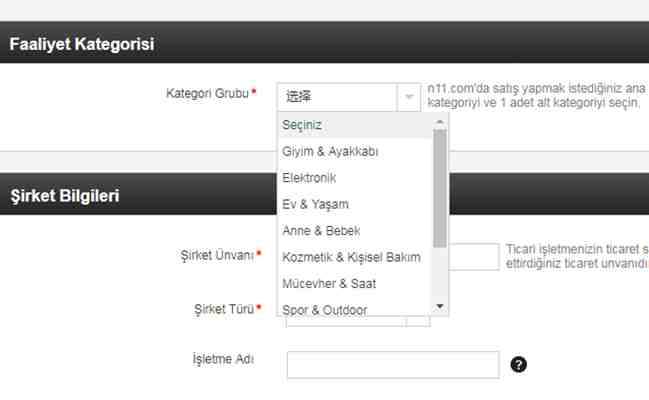Viewport: 649px width, 400px height.
Task: Choose Giyim & Ayakkabı category
Action: click(x=354, y=151)
